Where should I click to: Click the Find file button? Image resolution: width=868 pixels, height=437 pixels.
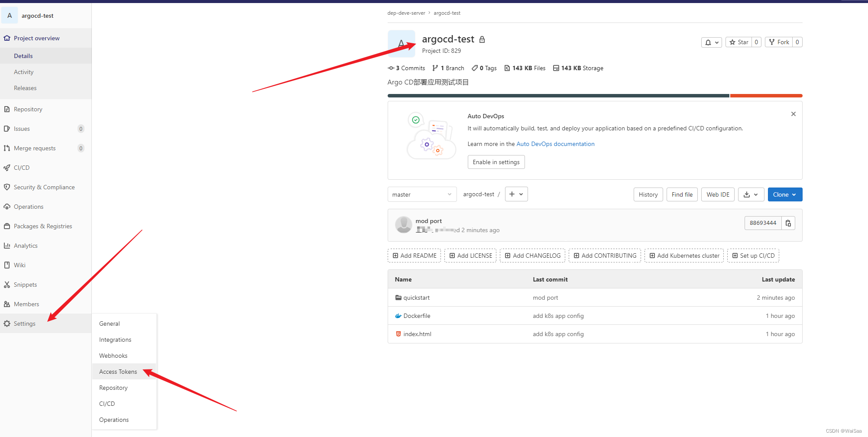682,194
